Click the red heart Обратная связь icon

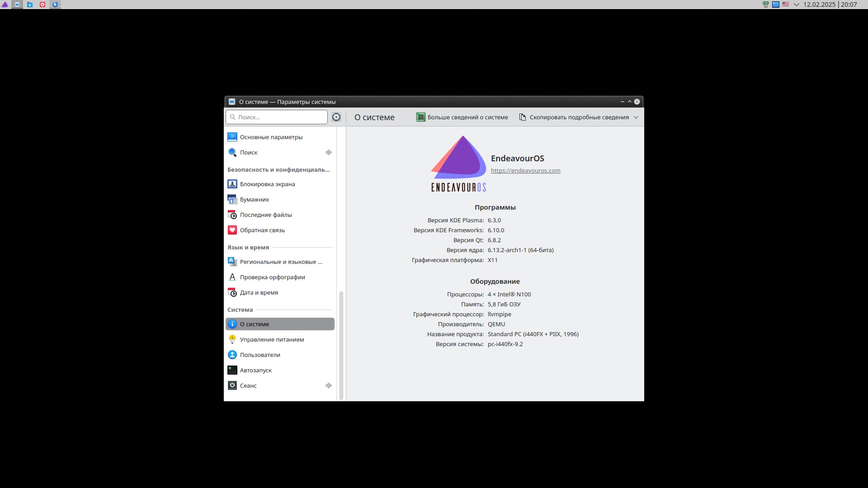(x=232, y=230)
